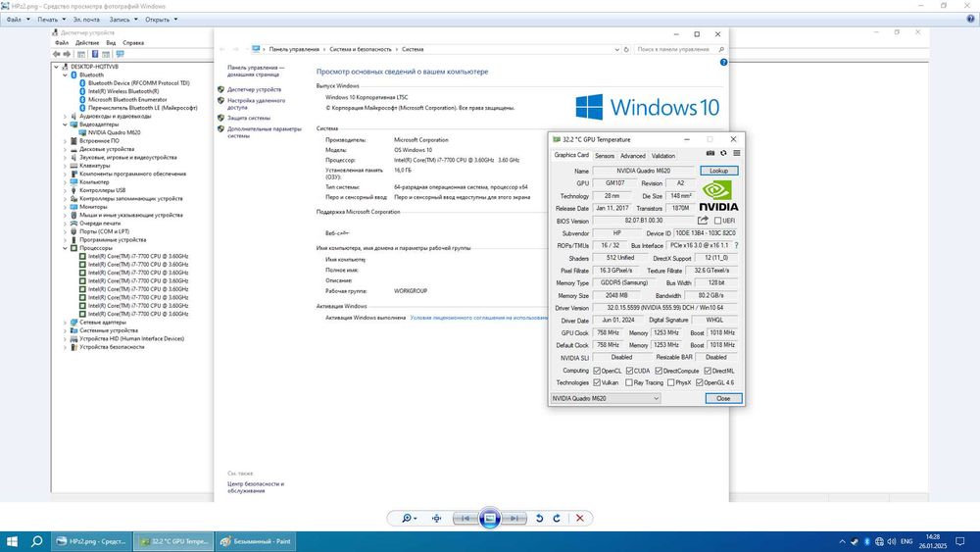Screen dimensions: 980x552
Task: Click the scan hardware monitor toolbar icon
Action: [x=120, y=54]
